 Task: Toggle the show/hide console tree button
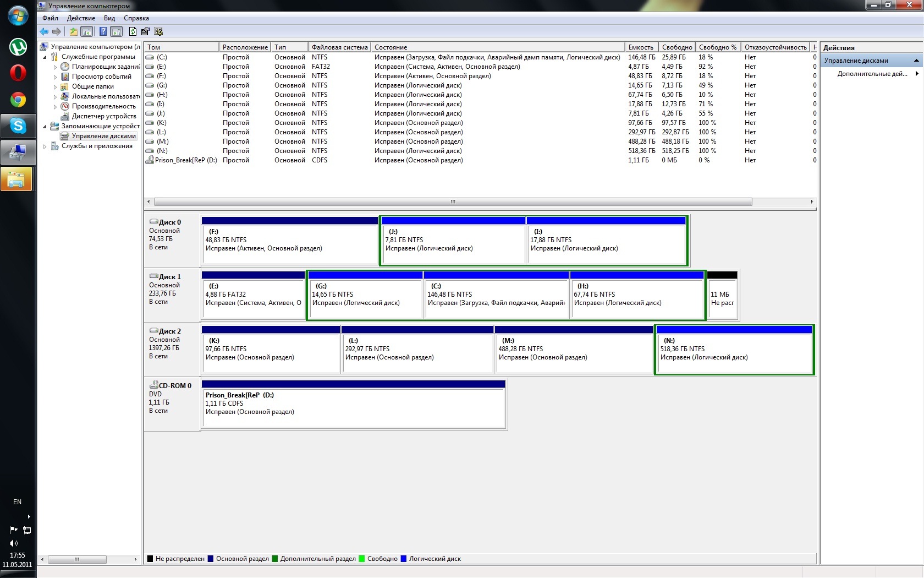click(x=87, y=31)
